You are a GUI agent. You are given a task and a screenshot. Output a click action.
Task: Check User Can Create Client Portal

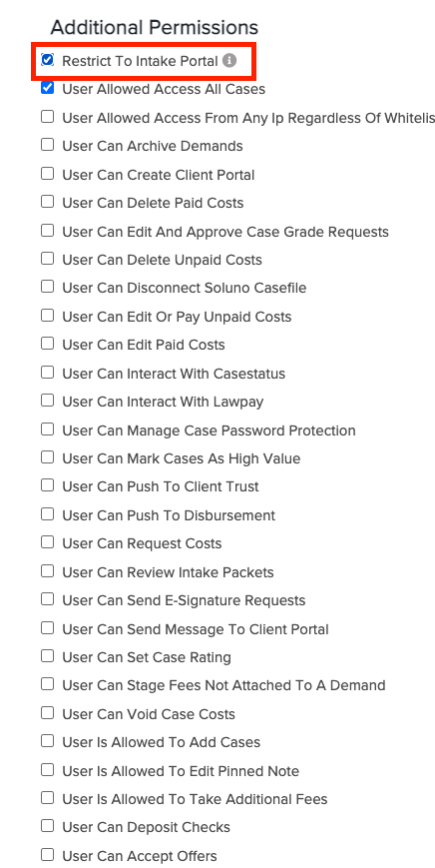pyautogui.click(x=48, y=174)
